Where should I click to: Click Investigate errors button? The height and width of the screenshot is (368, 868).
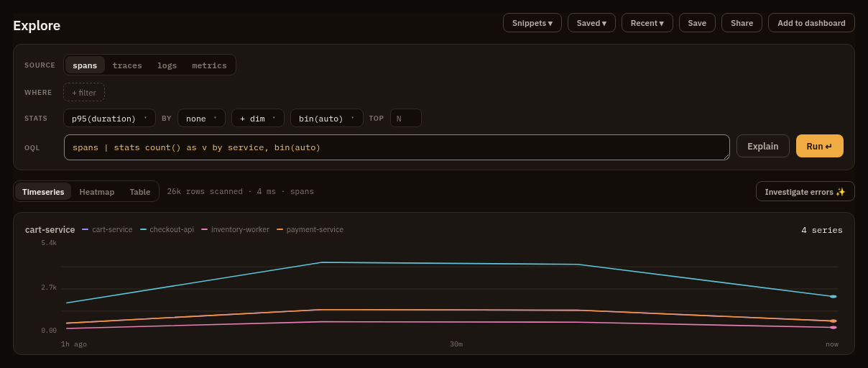(x=805, y=191)
